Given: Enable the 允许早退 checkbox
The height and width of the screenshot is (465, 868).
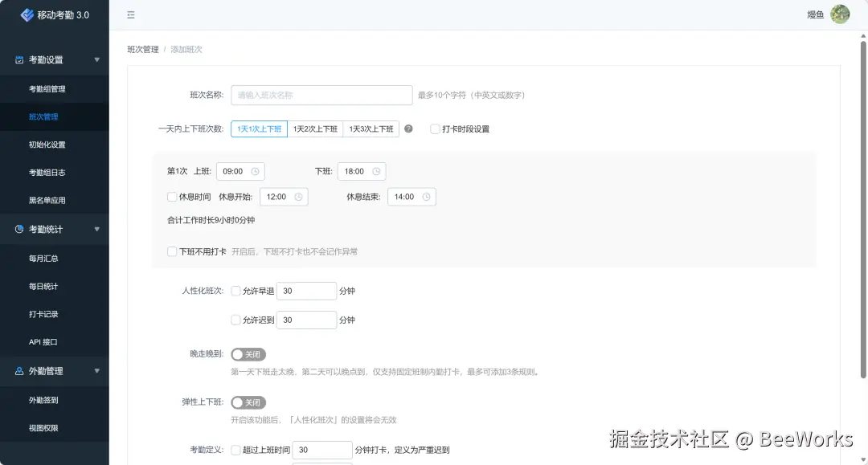Looking at the screenshot, I should pyautogui.click(x=235, y=291).
